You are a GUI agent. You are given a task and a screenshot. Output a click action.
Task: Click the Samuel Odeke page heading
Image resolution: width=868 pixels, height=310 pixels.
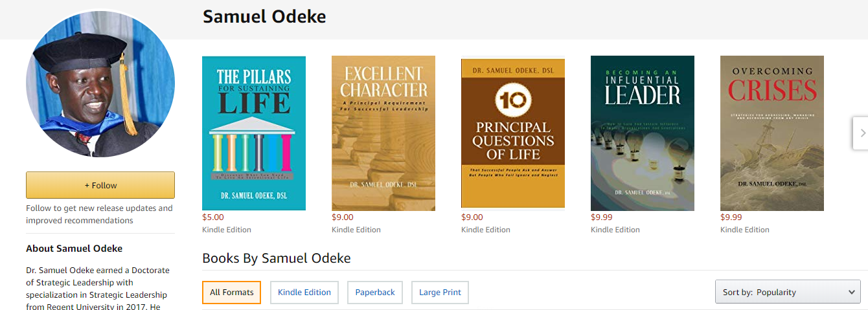point(264,17)
